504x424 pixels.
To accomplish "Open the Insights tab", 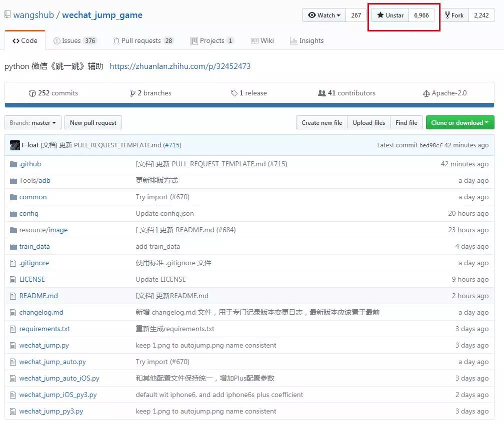I will (x=306, y=40).
